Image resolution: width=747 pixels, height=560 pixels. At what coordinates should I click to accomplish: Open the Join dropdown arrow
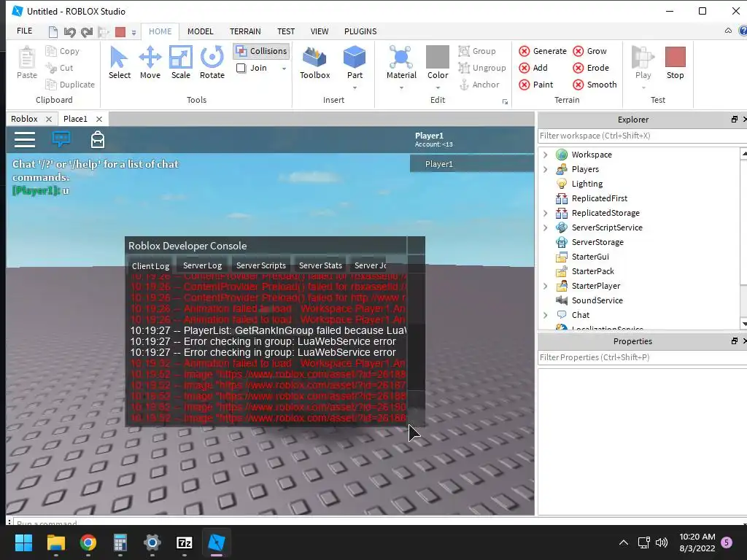(284, 69)
